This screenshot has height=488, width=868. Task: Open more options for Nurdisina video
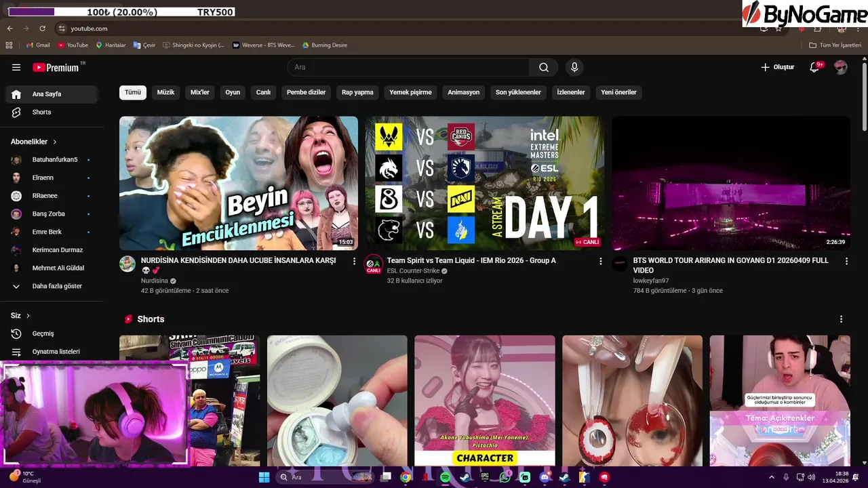(354, 261)
